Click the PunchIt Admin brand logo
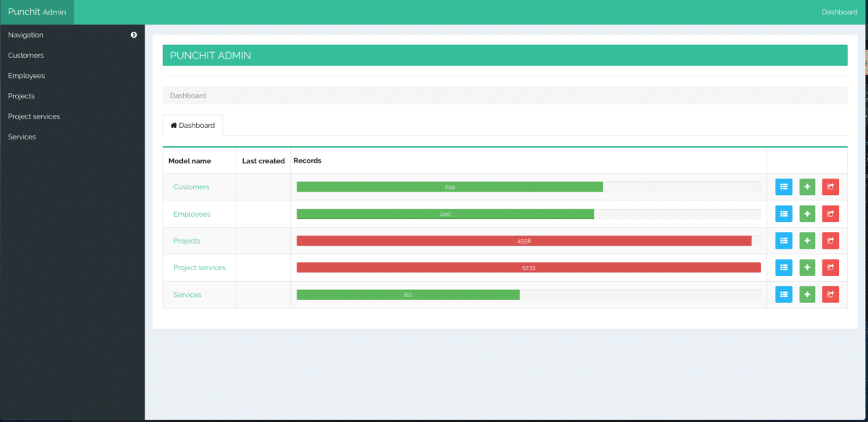This screenshot has height=422, width=868. click(37, 12)
